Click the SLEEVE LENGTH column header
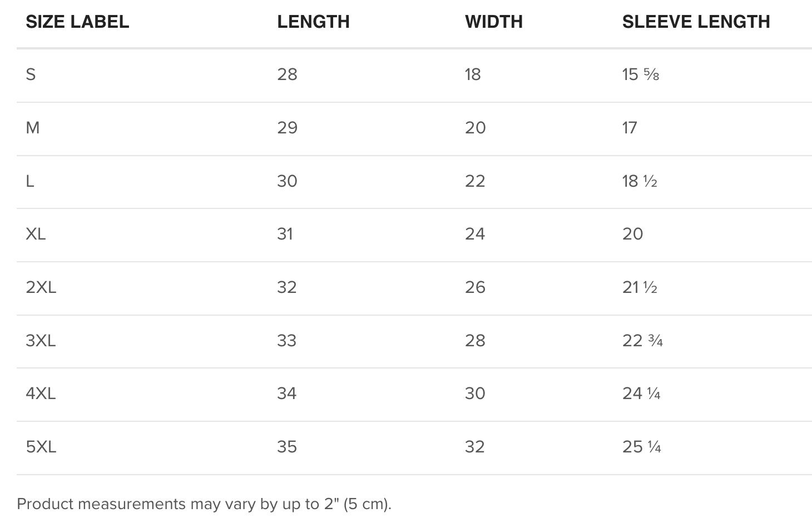This screenshot has width=812, height=528. tap(696, 22)
